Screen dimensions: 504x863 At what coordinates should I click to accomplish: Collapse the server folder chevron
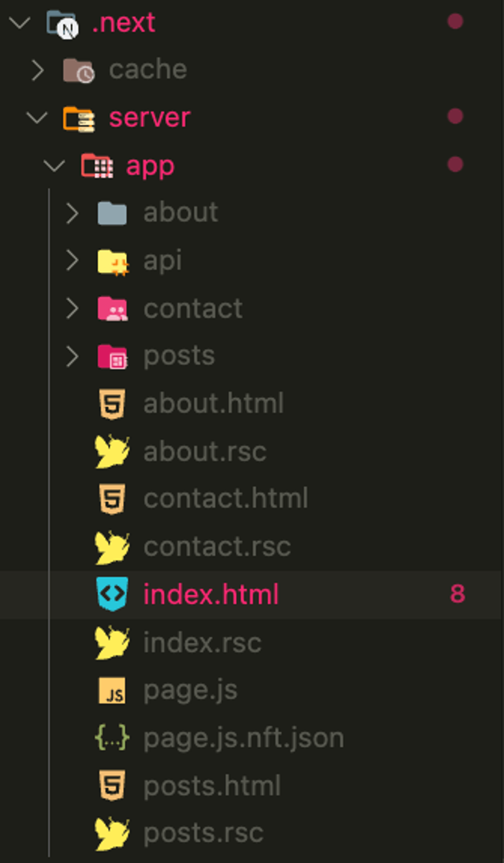pyautogui.click(x=37, y=118)
